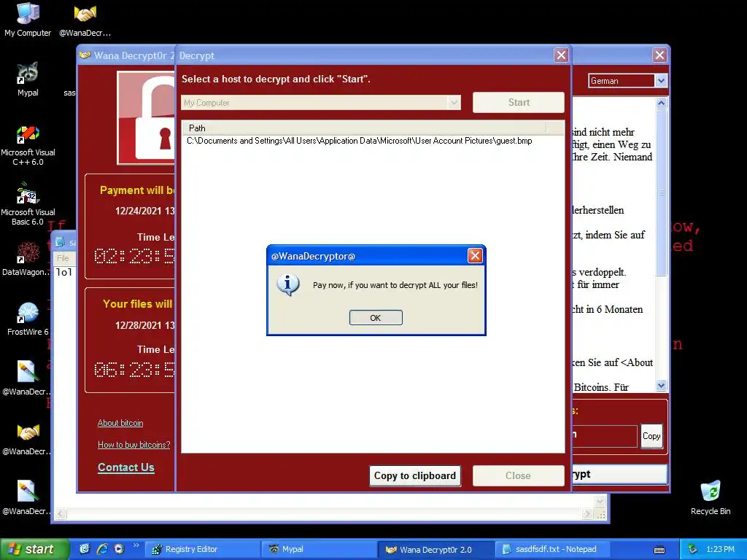Click the handshake @WanaDecryptor desktop icon at top
Screen dimensions: 747x560
(x=85, y=19)
